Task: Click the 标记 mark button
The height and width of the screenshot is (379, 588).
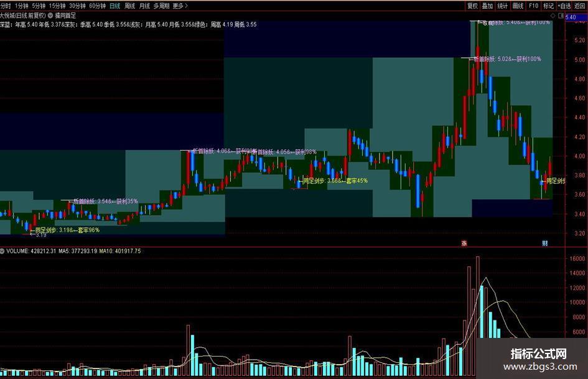Action: [548, 6]
